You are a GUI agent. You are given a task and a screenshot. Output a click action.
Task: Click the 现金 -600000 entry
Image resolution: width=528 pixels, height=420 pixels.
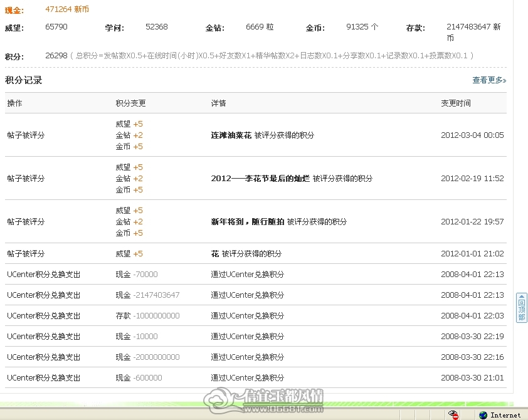139,378
